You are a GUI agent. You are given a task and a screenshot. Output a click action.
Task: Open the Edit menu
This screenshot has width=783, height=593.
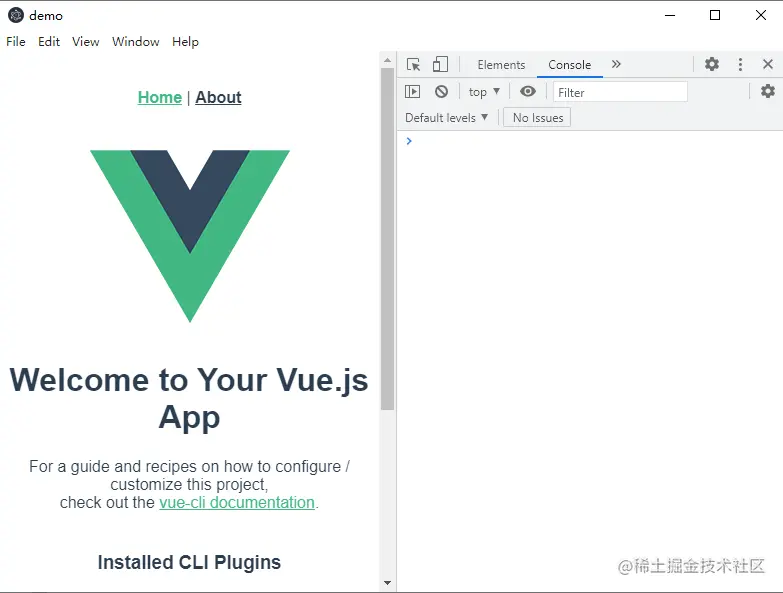coord(48,41)
